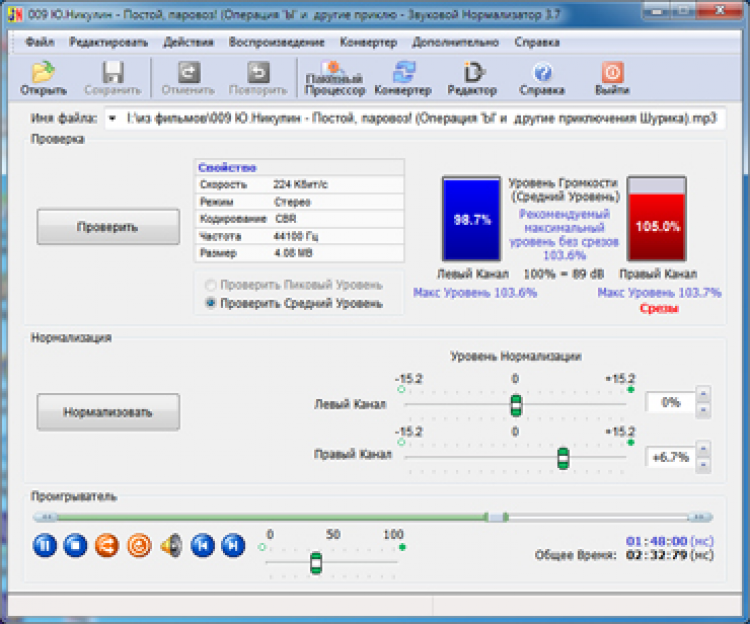Pause playback with the blue pause button
Screen dimensions: 750x624
pos(45,546)
